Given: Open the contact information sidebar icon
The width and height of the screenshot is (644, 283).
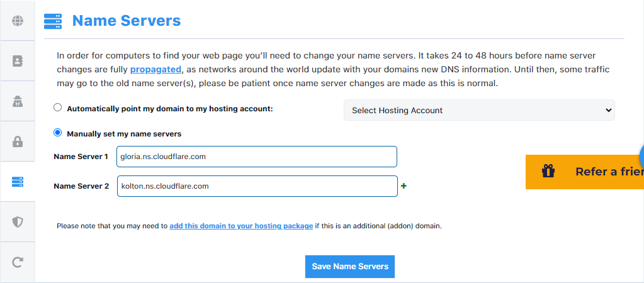Looking at the screenshot, I should coord(18,61).
